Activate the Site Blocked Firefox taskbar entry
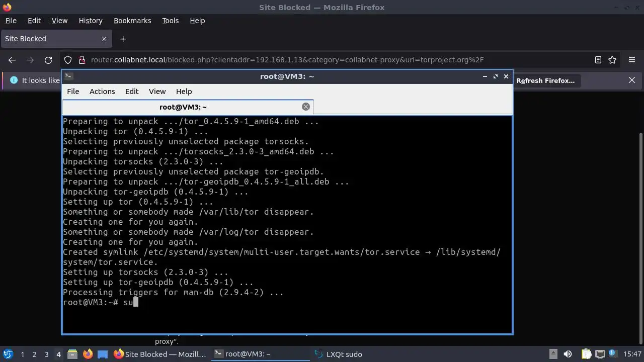This screenshot has width=644, height=362. tap(160, 354)
